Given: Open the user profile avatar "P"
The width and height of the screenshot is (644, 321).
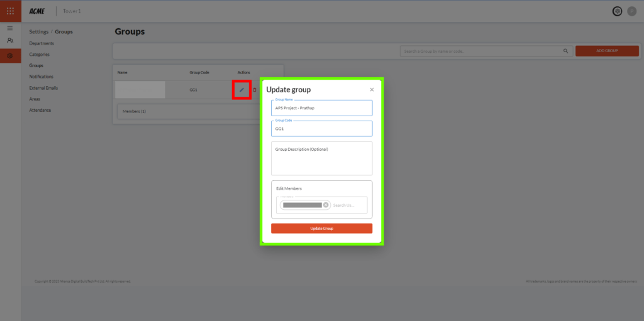Looking at the screenshot, I should point(631,11).
